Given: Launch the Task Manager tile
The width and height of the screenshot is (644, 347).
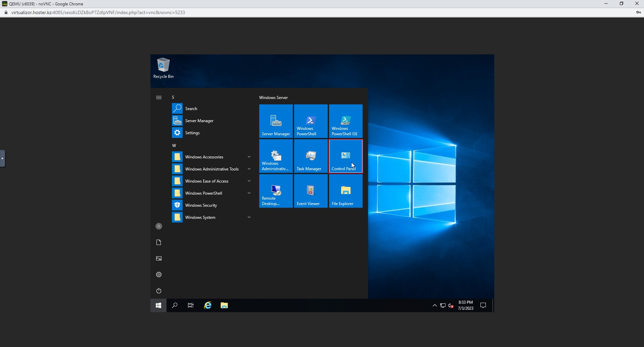Looking at the screenshot, I should [311, 156].
